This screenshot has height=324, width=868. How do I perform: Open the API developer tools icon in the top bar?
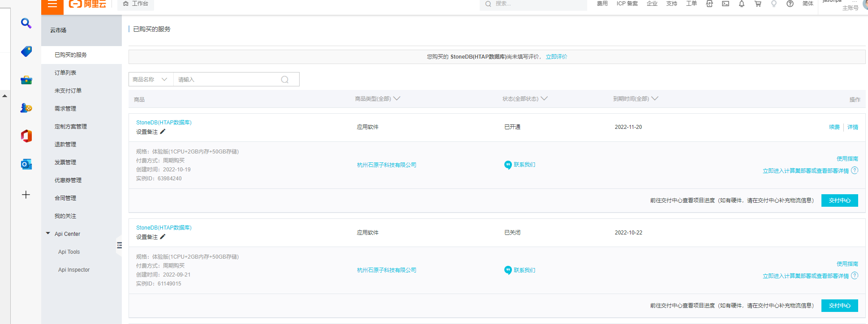(x=709, y=4)
